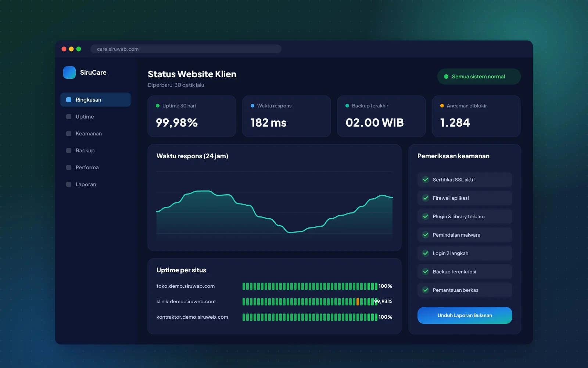Click the check icon for Sertifikat SSL aktif
Viewport: 588px width, 368px height.
pyautogui.click(x=426, y=180)
